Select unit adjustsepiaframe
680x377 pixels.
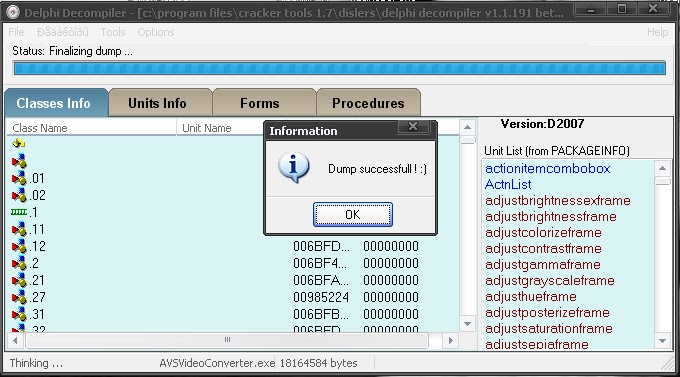537,344
